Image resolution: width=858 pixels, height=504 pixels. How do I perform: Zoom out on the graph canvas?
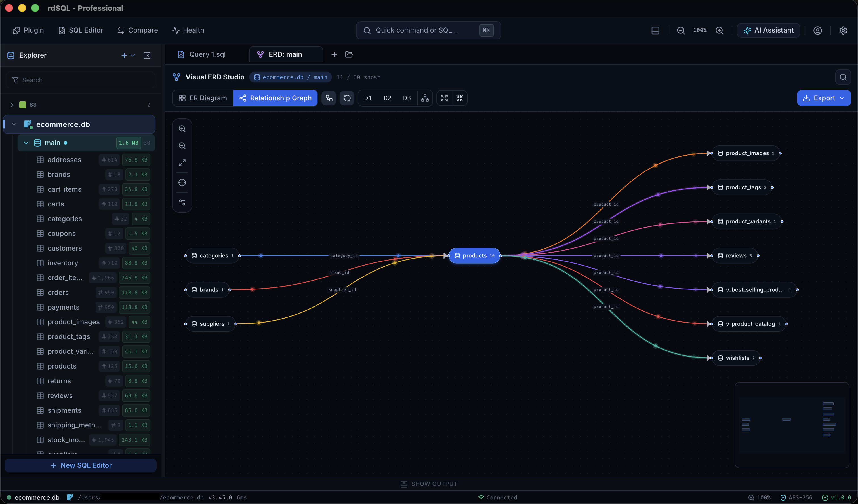pyautogui.click(x=182, y=146)
